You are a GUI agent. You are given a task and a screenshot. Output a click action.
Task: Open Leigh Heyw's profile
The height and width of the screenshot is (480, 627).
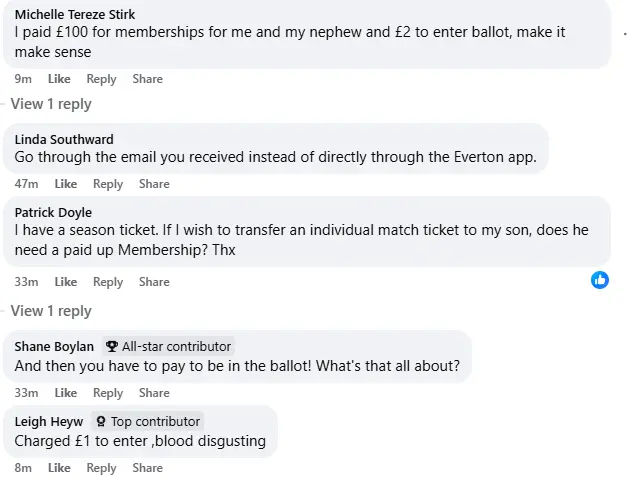49,422
